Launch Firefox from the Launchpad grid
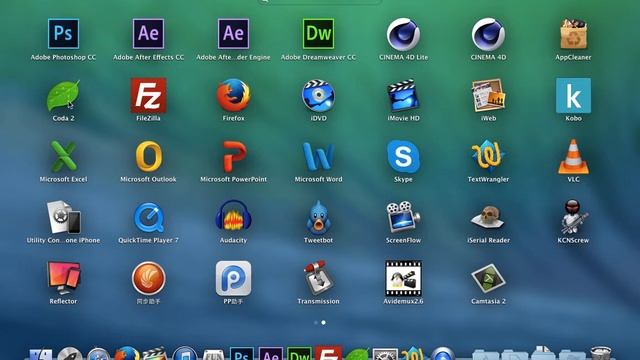Image resolution: width=640 pixels, height=360 pixels. (x=233, y=96)
